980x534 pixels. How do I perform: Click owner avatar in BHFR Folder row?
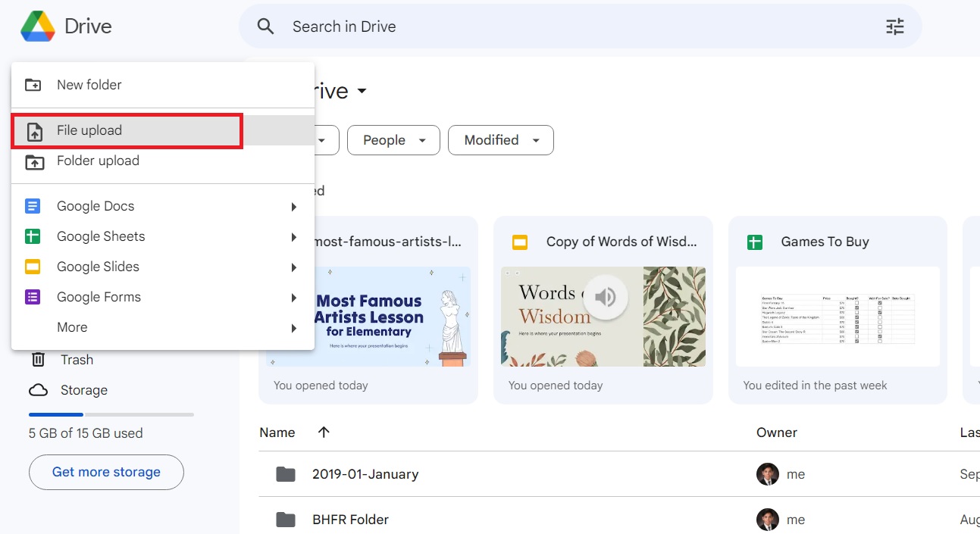[768, 520]
